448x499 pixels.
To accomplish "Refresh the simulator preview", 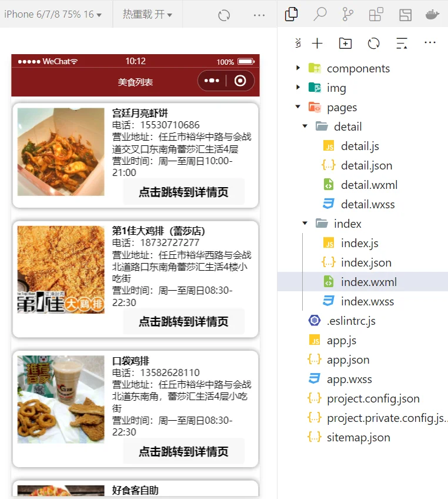I will (224, 15).
